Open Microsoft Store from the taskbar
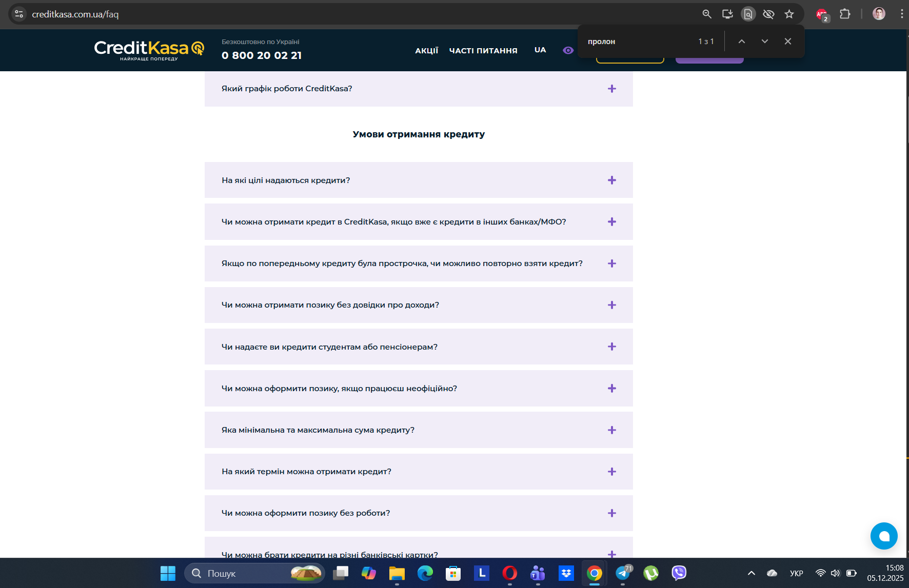Image resolution: width=909 pixels, height=588 pixels. [453, 573]
